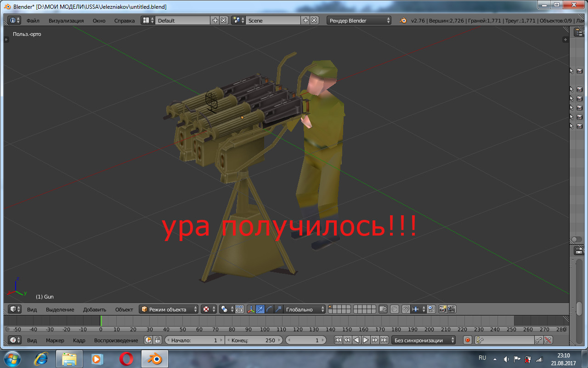Viewport: 588px width, 368px height.
Task: Click the Default screen layout name field
Action: [x=183, y=20]
